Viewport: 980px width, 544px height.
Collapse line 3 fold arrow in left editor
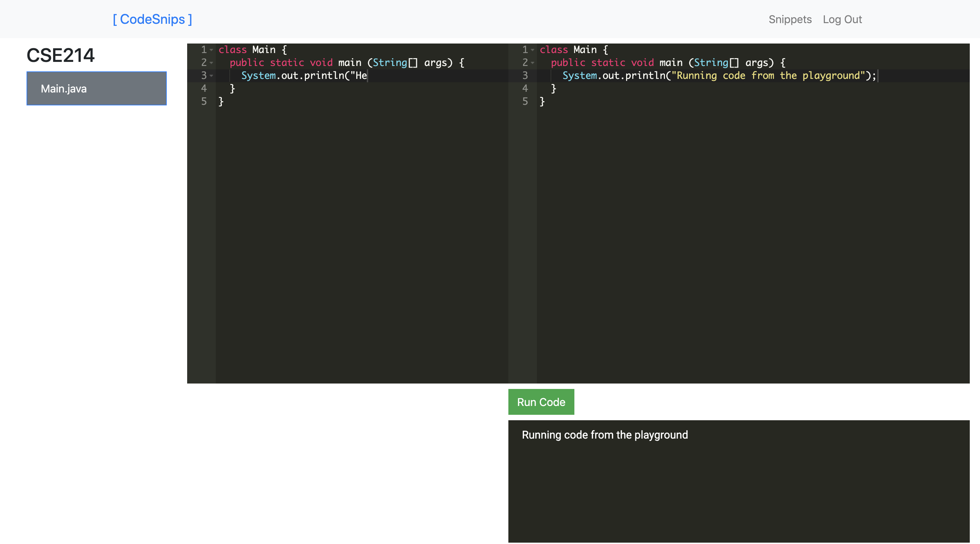[x=212, y=76]
